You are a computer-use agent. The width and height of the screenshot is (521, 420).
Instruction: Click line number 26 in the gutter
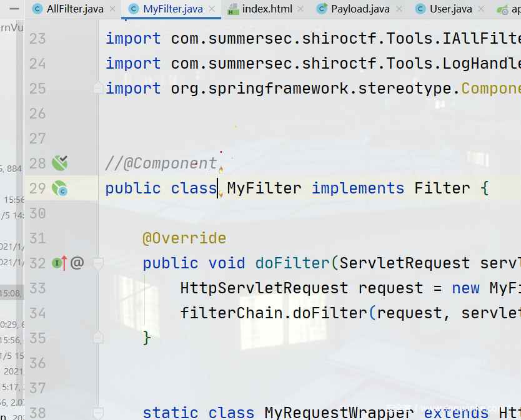[37, 114]
